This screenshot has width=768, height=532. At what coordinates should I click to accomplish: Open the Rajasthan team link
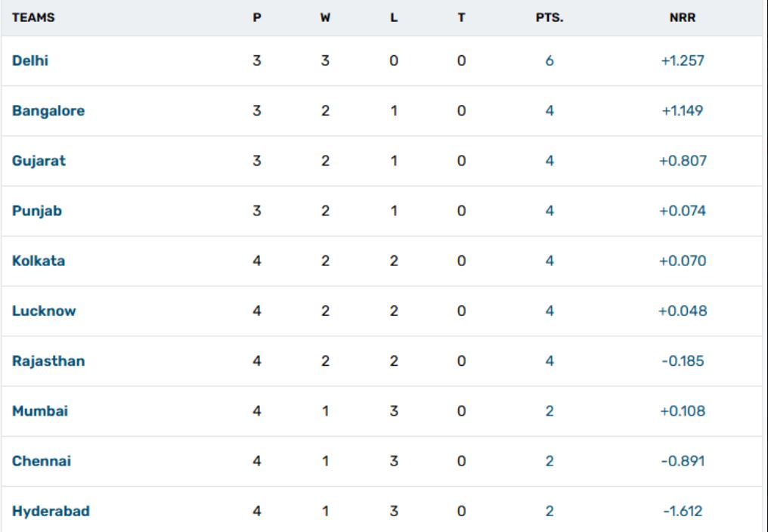tap(48, 361)
